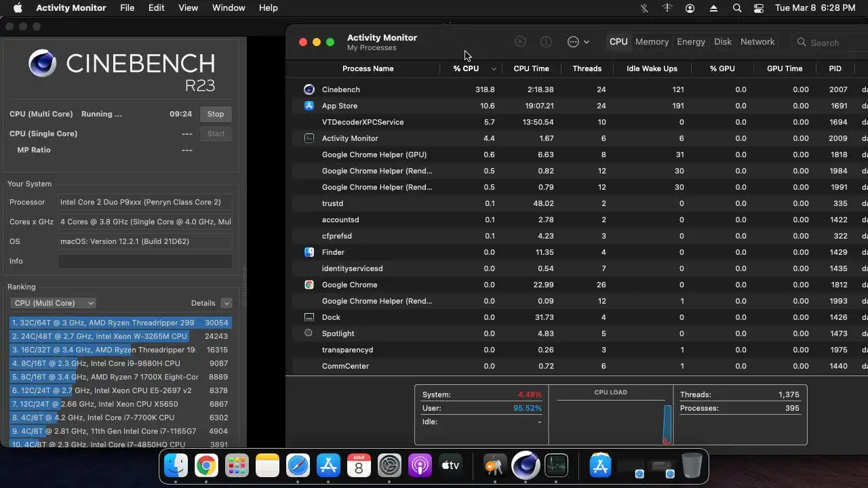
Task: Click the Finder icon in process list
Action: click(x=309, y=252)
